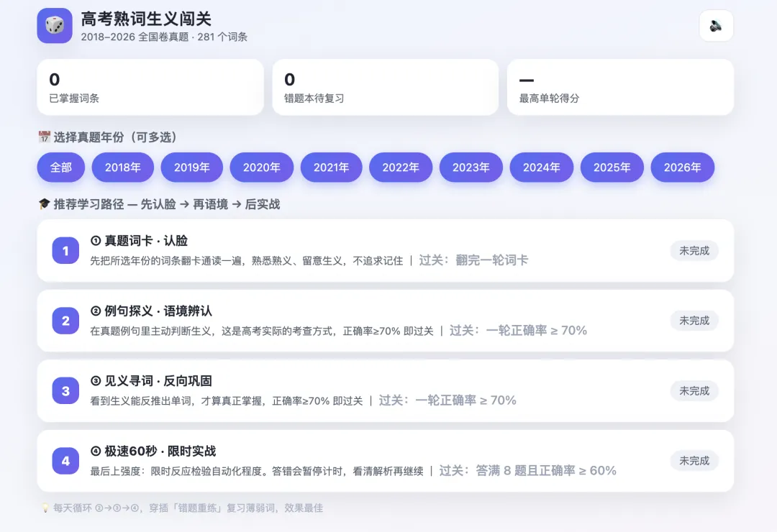Open the 真题词卡 · 认脸 stage title
Screen dimensions: 777x532
point(140,241)
